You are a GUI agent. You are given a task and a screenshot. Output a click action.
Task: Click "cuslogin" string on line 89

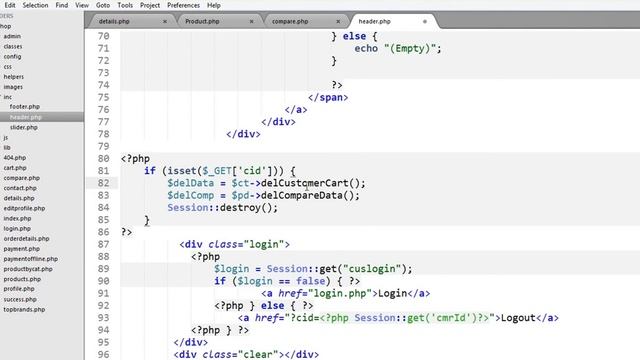point(372,269)
